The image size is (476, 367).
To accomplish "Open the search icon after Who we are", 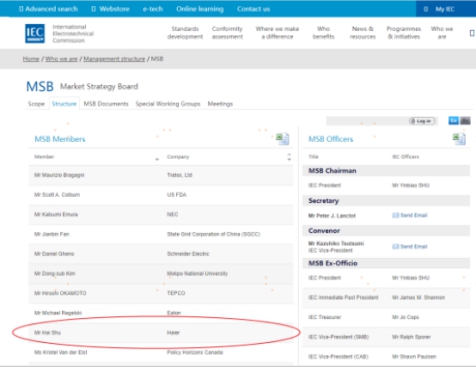I will (472, 33).
